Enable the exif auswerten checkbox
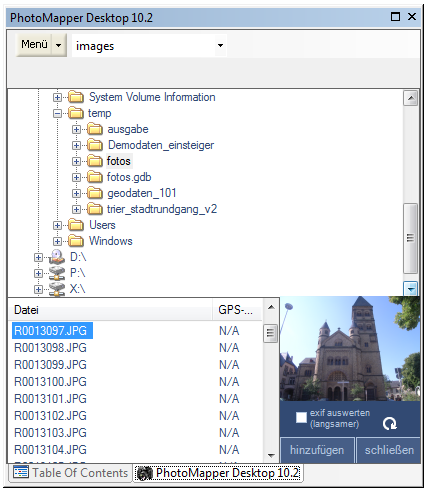Screen dimensions: 428x490 tap(301, 417)
